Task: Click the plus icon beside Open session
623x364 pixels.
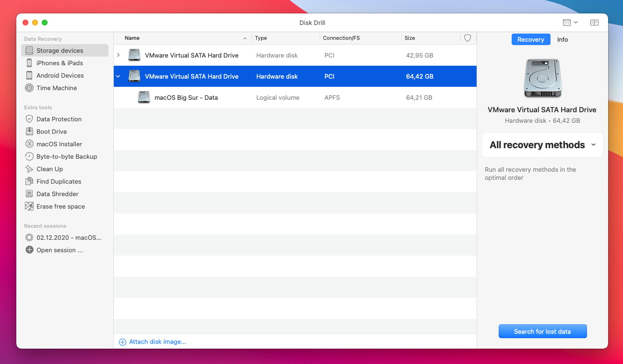Action: 29,250
